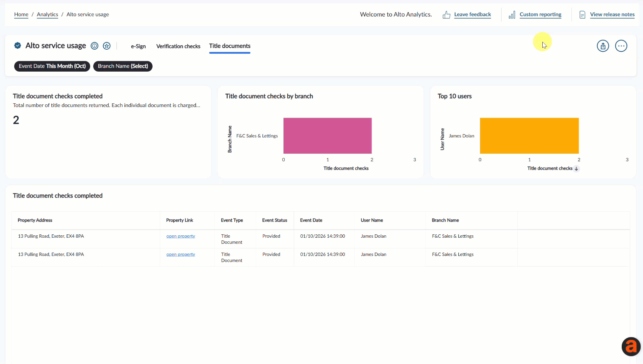Click the Event Status column header

[275, 220]
